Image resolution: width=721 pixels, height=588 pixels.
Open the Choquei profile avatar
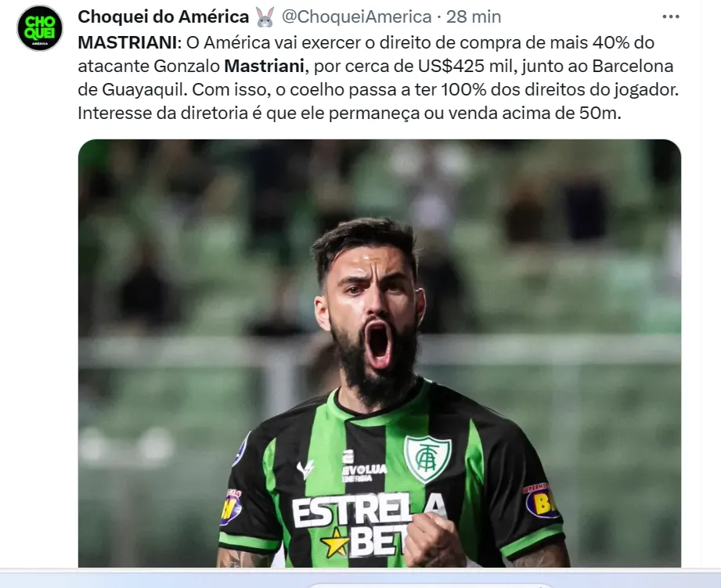tap(40, 28)
